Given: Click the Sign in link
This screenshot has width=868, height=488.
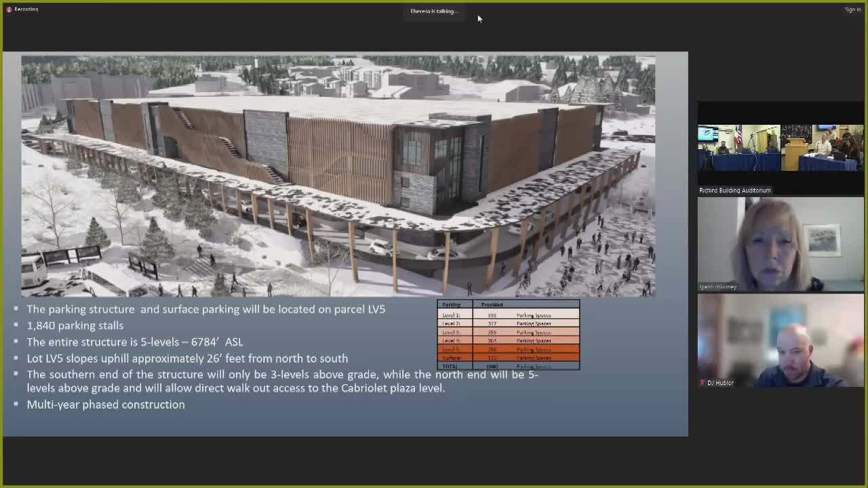Looking at the screenshot, I should point(852,9).
